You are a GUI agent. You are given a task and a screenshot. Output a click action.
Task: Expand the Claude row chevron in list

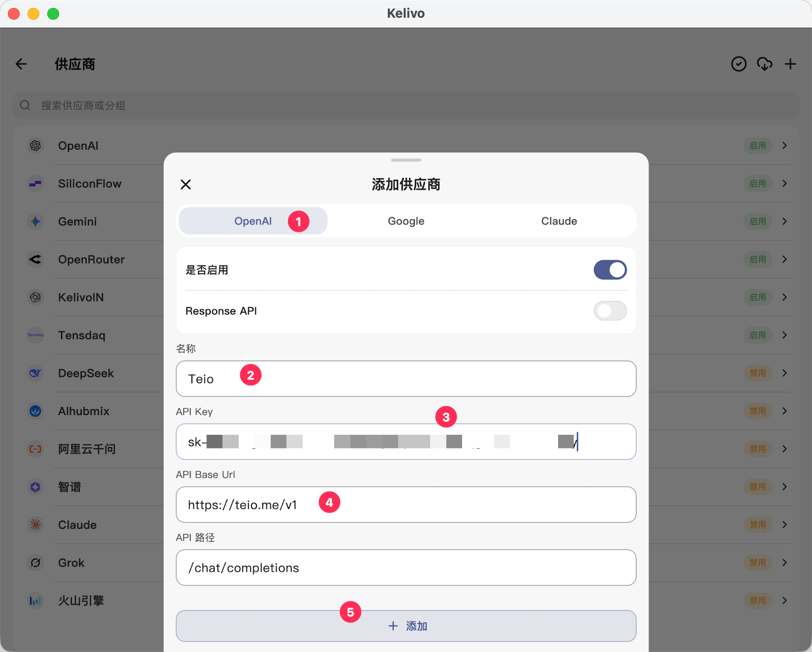(x=784, y=525)
